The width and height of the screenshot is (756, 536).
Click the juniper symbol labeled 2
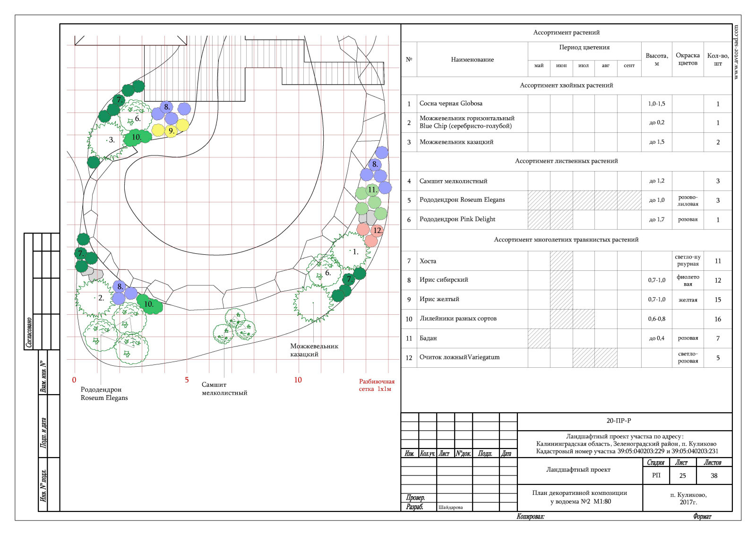point(95,298)
